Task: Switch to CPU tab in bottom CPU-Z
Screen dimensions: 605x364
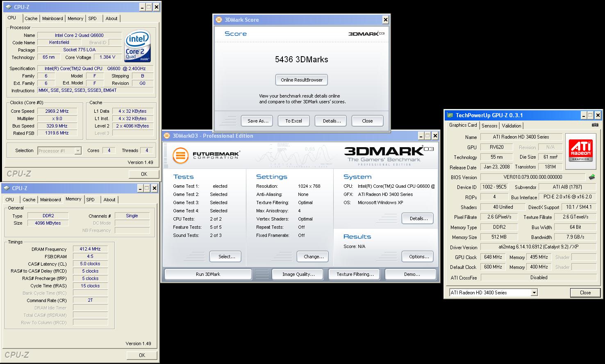Action: click(x=10, y=200)
